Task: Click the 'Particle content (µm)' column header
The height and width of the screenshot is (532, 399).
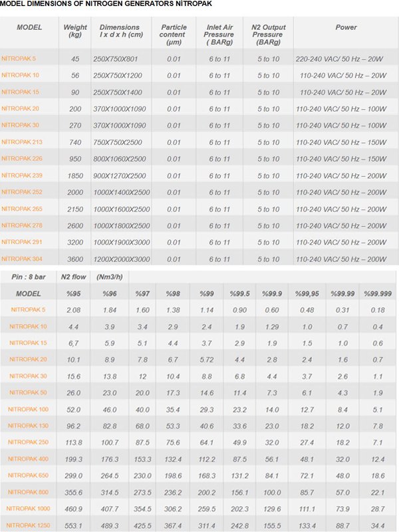Action: (174, 35)
